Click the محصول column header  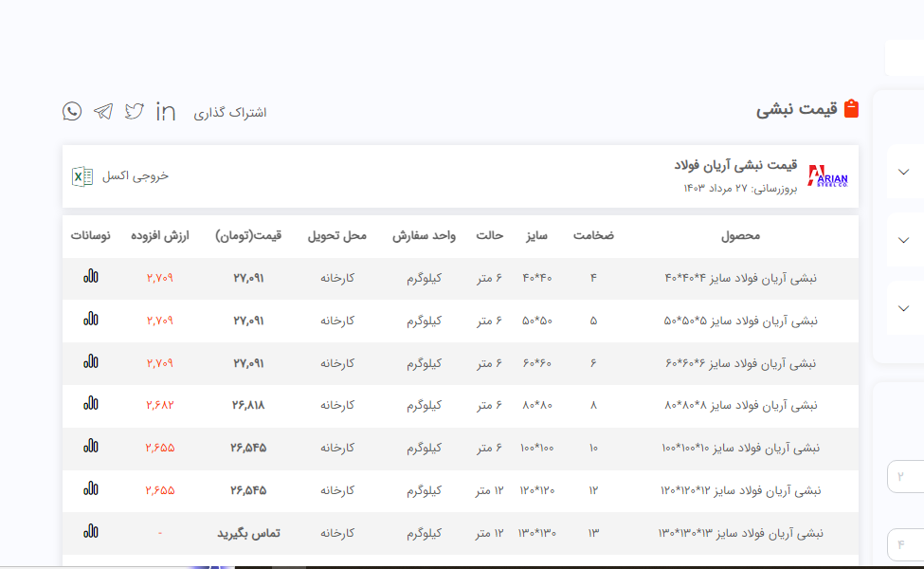[740, 235]
